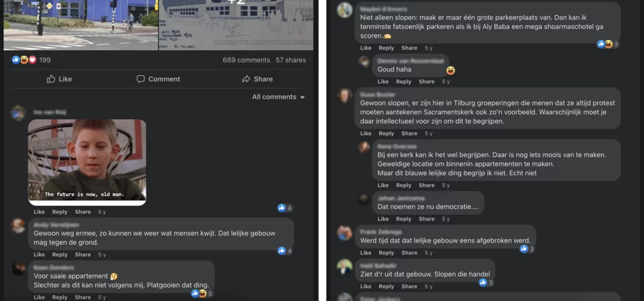The image size is (644, 301).
Task: Click the Comment button below the post
Action: (x=158, y=79)
